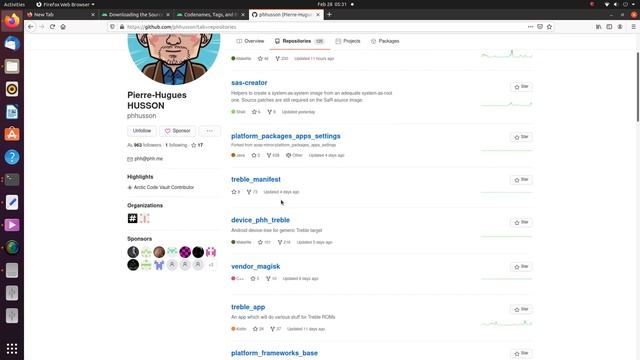
Task: Open the Firefox Web Browser app menu
Action: pyautogui.click(x=65, y=4)
